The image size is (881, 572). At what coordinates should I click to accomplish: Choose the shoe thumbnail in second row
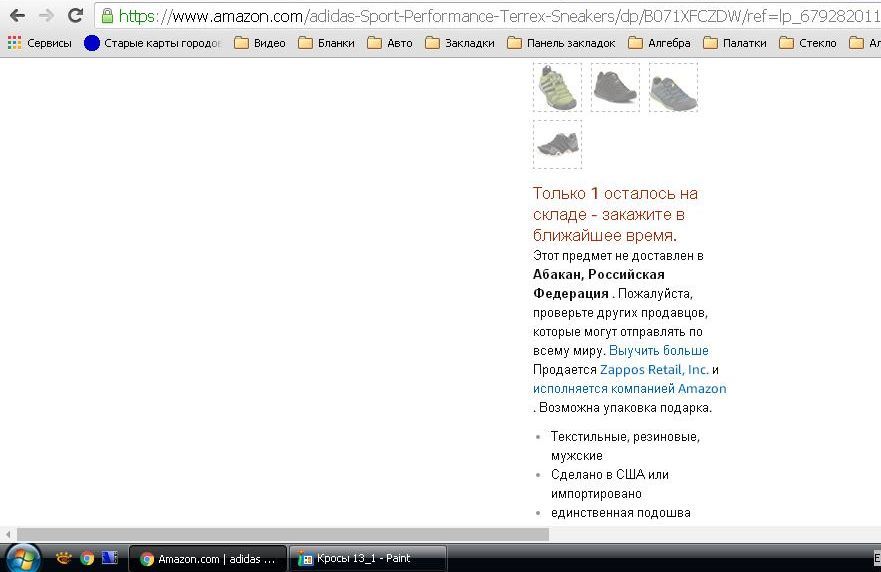pyautogui.click(x=557, y=144)
